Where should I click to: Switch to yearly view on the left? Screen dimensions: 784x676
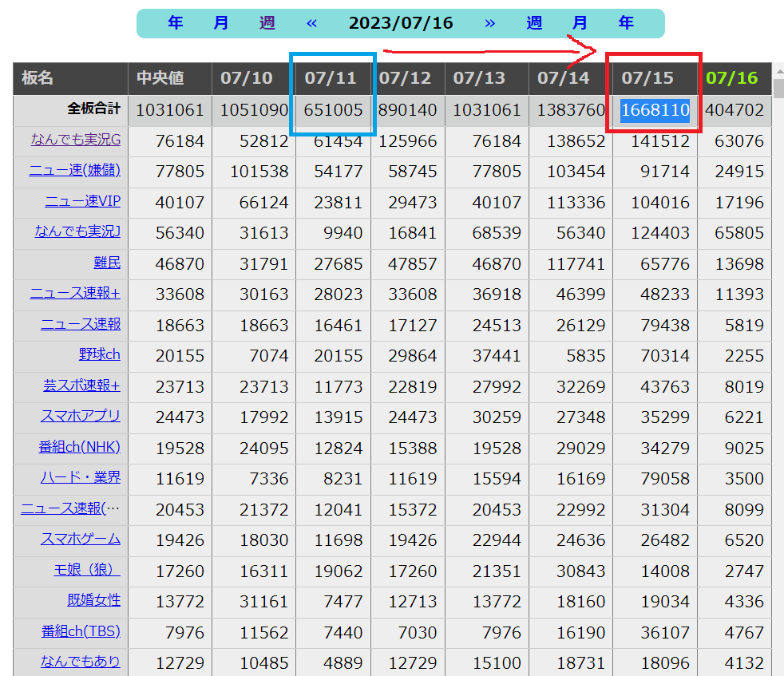(x=175, y=23)
